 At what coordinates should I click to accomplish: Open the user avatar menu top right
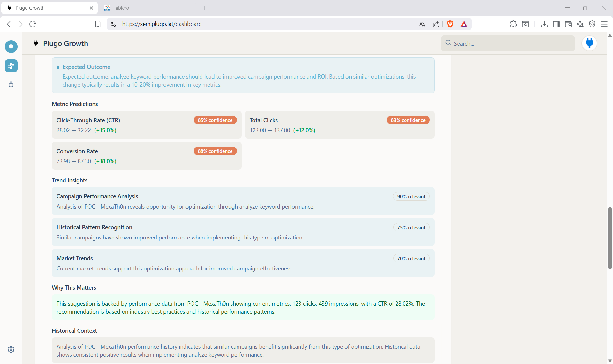tap(589, 43)
